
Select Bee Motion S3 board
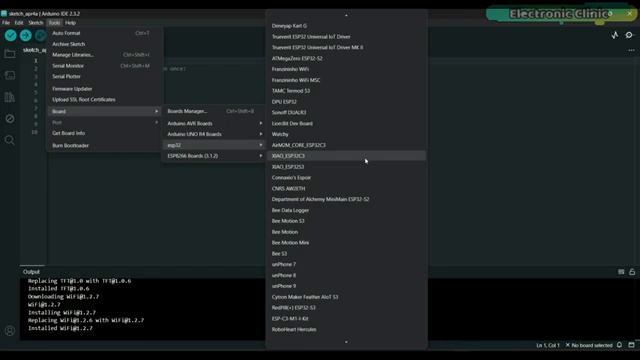(347, 221)
